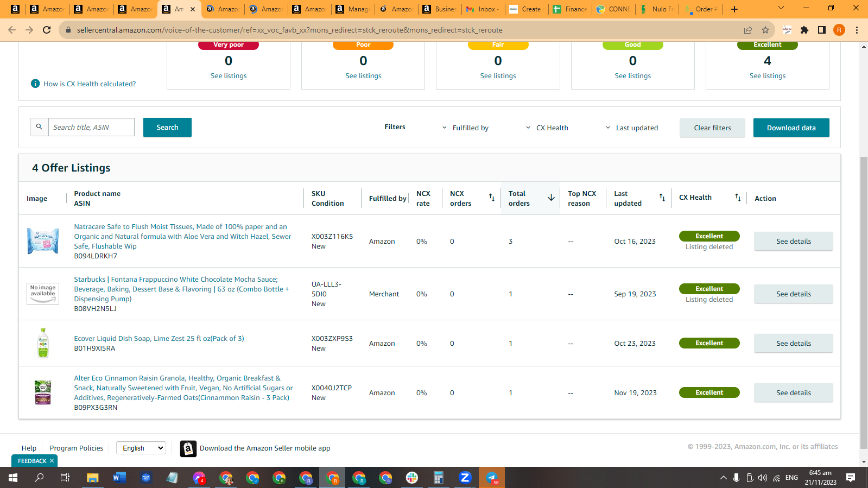
Task: See details for Natracare Moist Tissues
Action: (794, 242)
